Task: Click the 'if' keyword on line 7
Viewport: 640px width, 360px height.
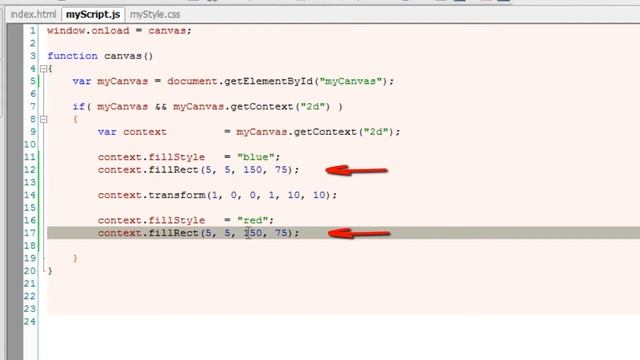Action: click(79, 107)
